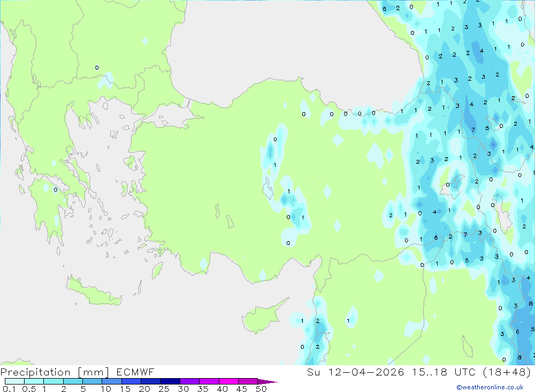Click the legend value "25"
535x392 pixels.
pyautogui.click(x=164, y=389)
